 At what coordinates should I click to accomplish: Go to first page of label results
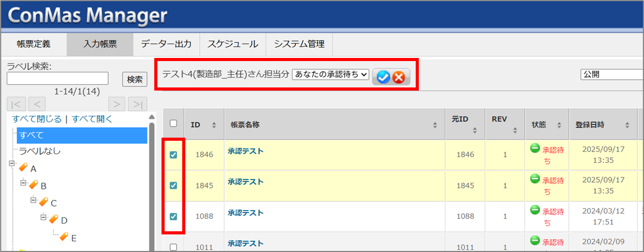click(x=17, y=104)
